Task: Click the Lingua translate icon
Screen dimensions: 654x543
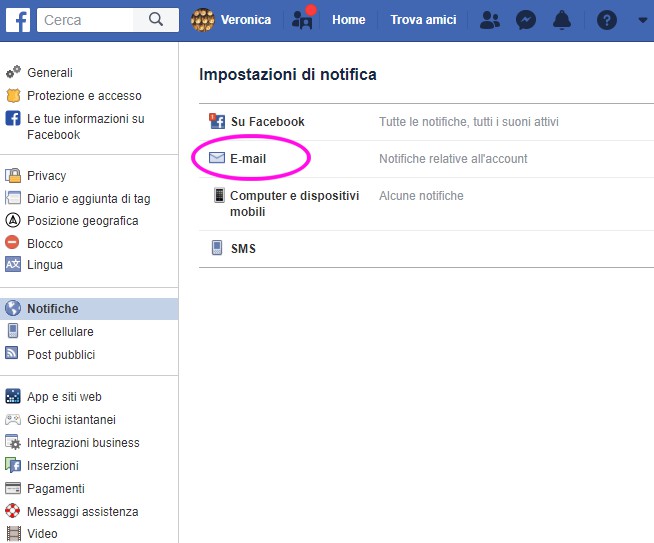Action: (13, 264)
